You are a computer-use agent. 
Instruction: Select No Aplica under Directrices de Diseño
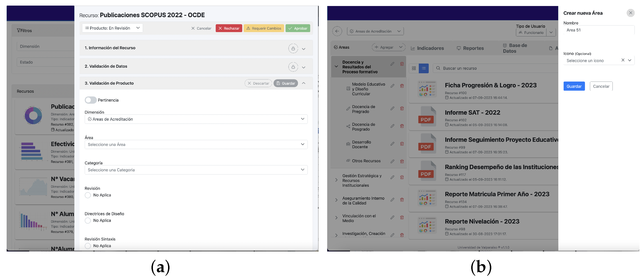(88, 221)
